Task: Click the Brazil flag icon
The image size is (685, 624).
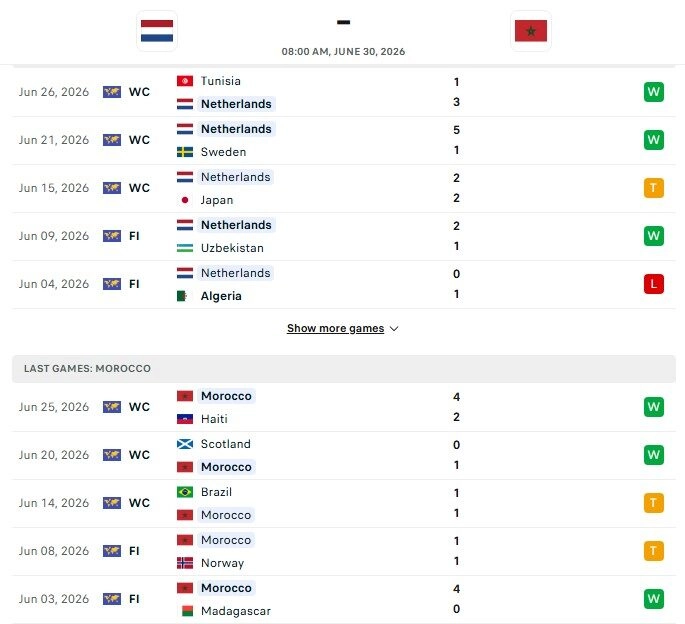Action: pos(185,492)
